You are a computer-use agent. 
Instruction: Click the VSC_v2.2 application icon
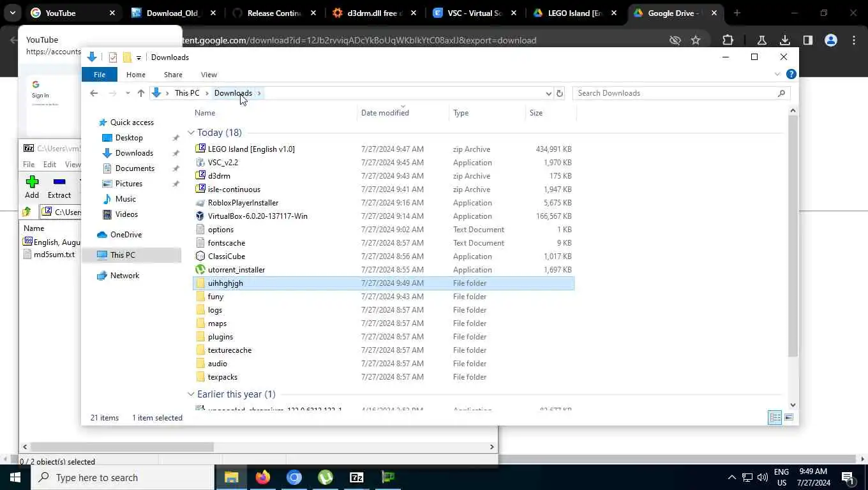click(x=200, y=162)
